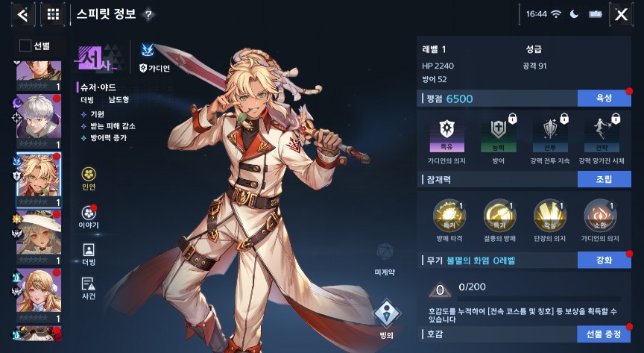Click the 조립 button
This screenshot has width=644, height=353.
click(604, 179)
